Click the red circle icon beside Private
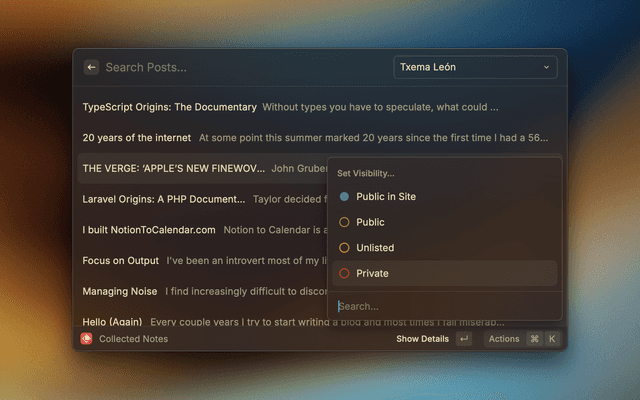Image resolution: width=640 pixels, height=400 pixels. 345,273
